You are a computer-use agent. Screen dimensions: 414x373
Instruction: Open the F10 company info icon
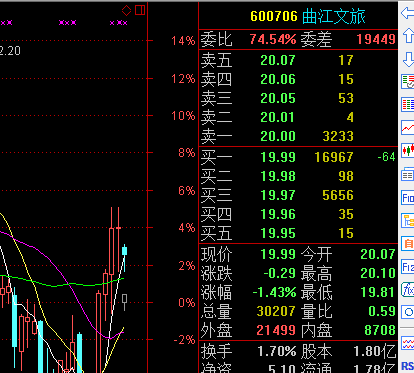tap(407, 198)
